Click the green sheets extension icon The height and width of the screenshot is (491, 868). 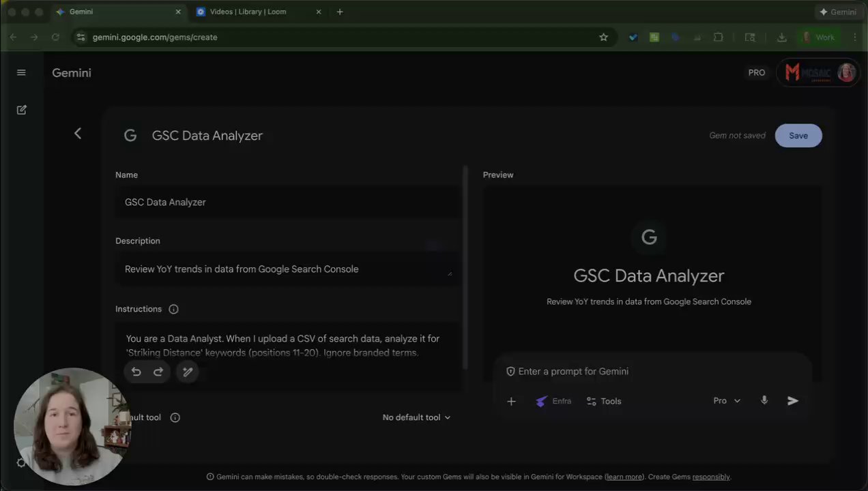pos(654,37)
